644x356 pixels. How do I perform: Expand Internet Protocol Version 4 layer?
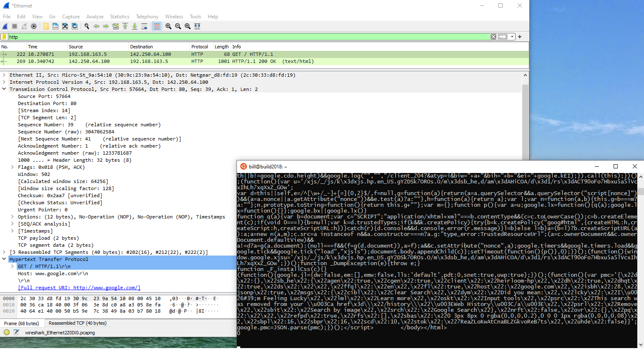point(4,82)
